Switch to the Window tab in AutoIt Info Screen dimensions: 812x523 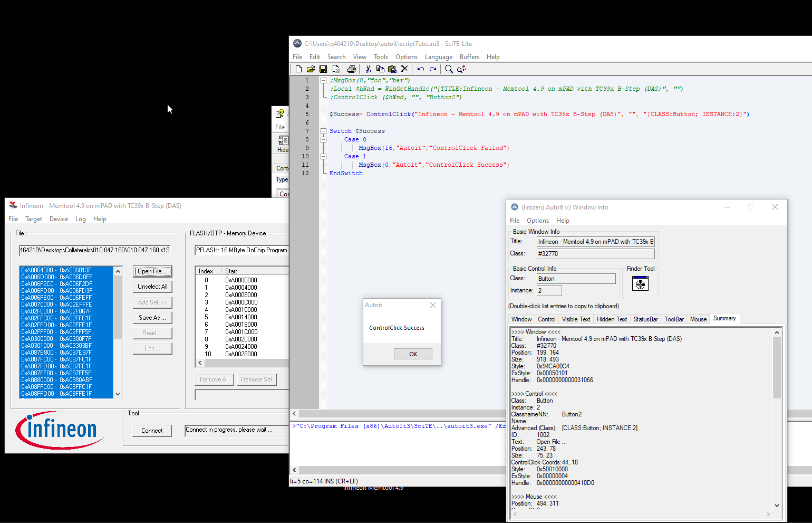(521, 319)
